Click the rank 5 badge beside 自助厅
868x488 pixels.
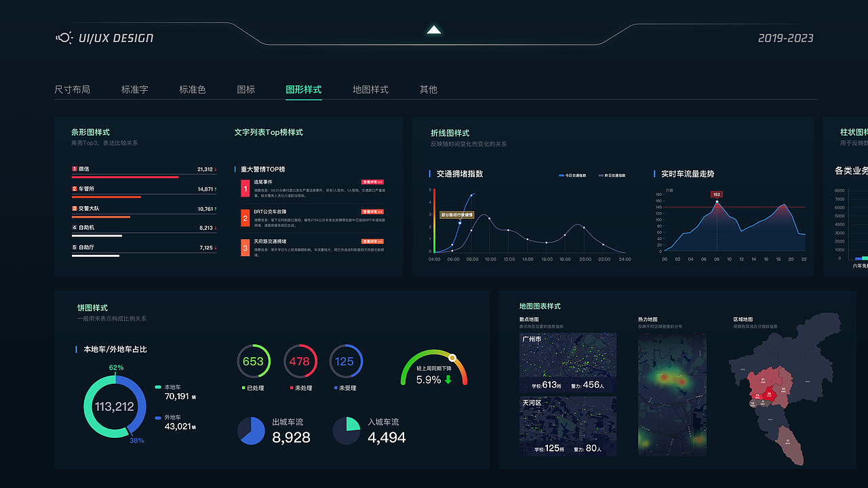pos(75,247)
